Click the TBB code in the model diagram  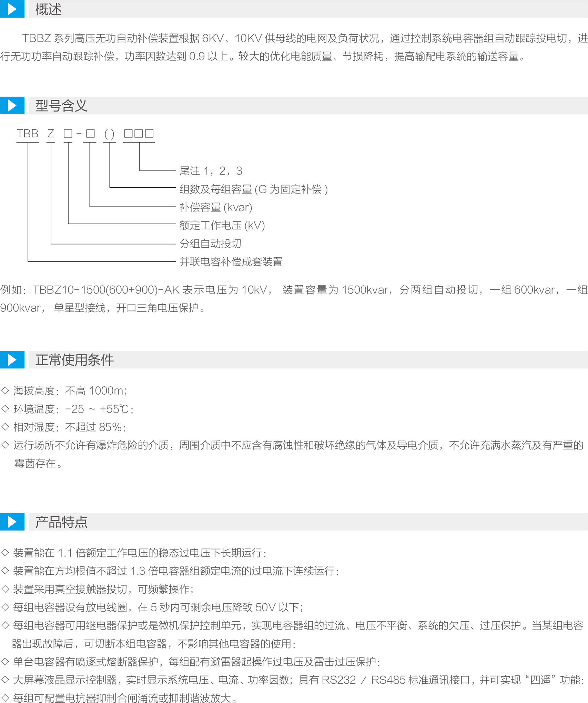(x=28, y=133)
